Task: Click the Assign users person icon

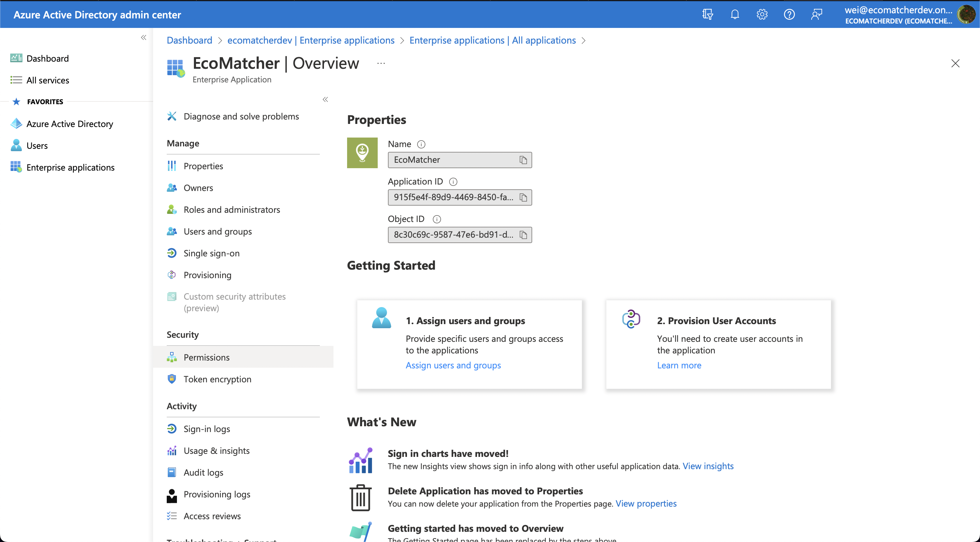Action: (381, 317)
